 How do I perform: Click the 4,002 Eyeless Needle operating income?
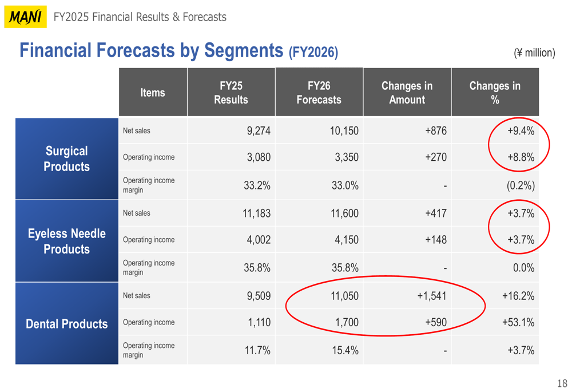click(259, 240)
